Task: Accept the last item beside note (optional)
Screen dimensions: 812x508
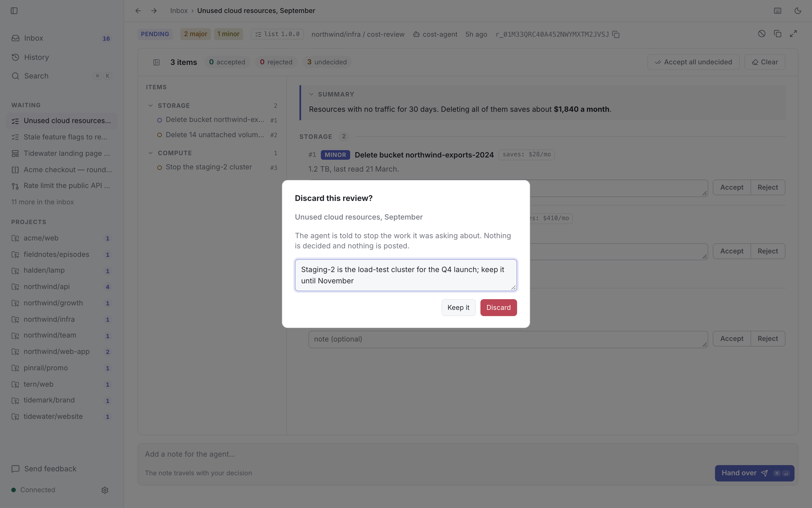Action: click(x=731, y=339)
